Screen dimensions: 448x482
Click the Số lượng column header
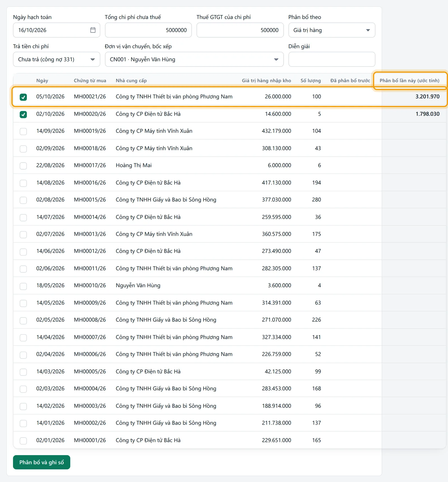[x=311, y=80]
